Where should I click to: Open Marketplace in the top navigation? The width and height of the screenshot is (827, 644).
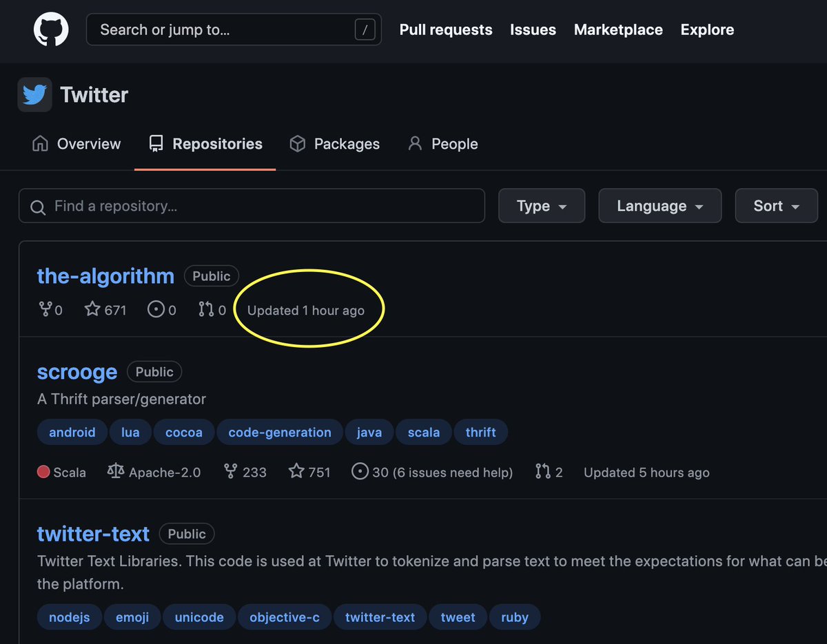pos(618,30)
